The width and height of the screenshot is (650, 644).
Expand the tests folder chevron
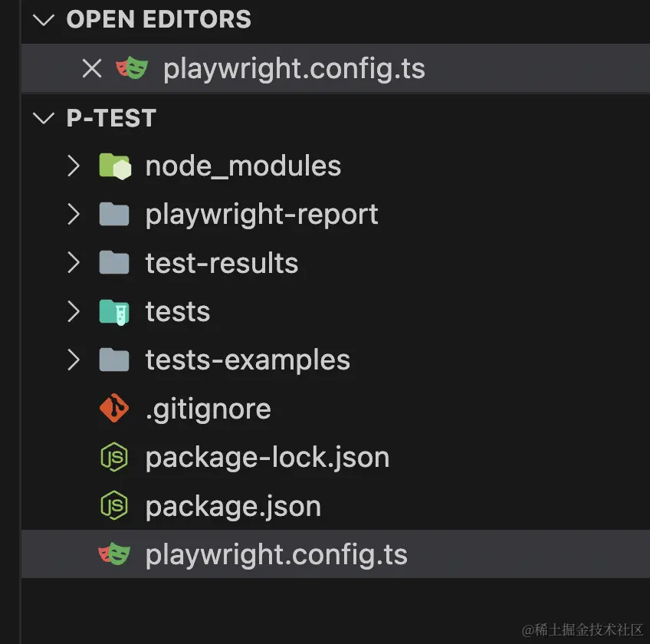pos(74,311)
